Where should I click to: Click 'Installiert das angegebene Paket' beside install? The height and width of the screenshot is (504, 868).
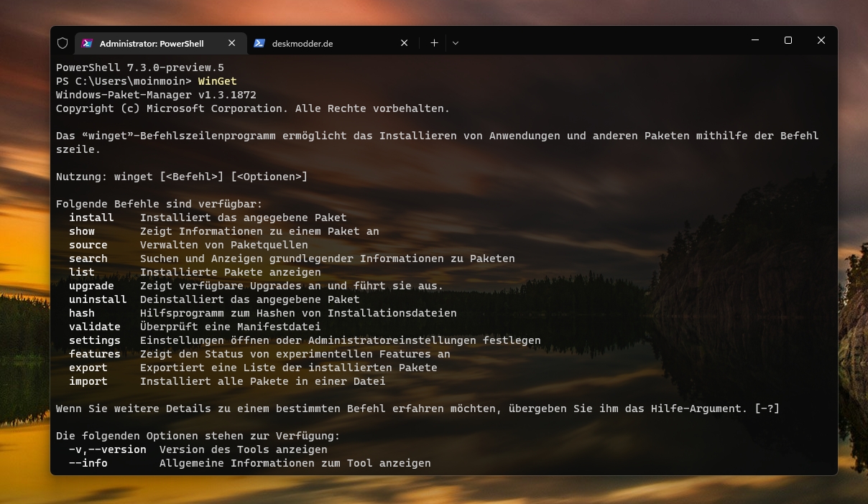click(244, 218)
